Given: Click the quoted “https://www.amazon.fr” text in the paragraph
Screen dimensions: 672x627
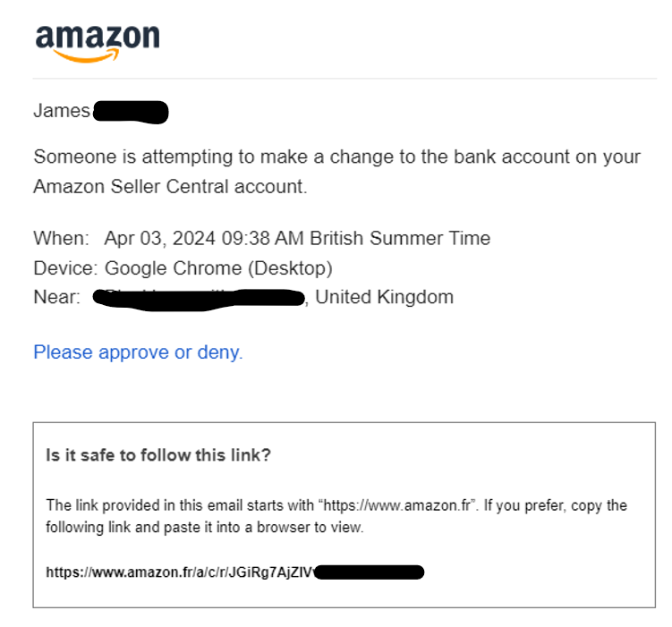Looking at the screenshot, I should 398,505.
